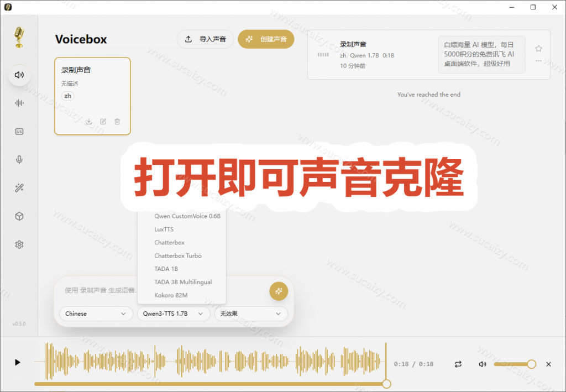566x392 pixels.
Task: Click the 0:18 / 0:18 time readout
Action: (x=413, y=364)
